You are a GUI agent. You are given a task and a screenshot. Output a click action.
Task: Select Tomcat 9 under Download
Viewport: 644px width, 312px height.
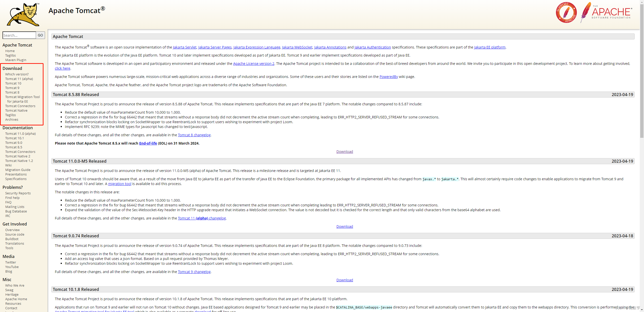[12, 88]
